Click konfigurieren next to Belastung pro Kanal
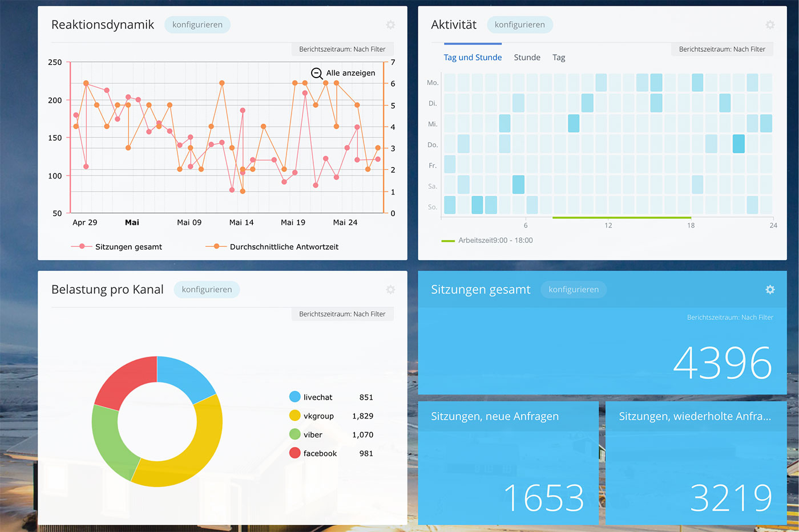Viewport: 799px width, 532px height. [x=207, y=290]
